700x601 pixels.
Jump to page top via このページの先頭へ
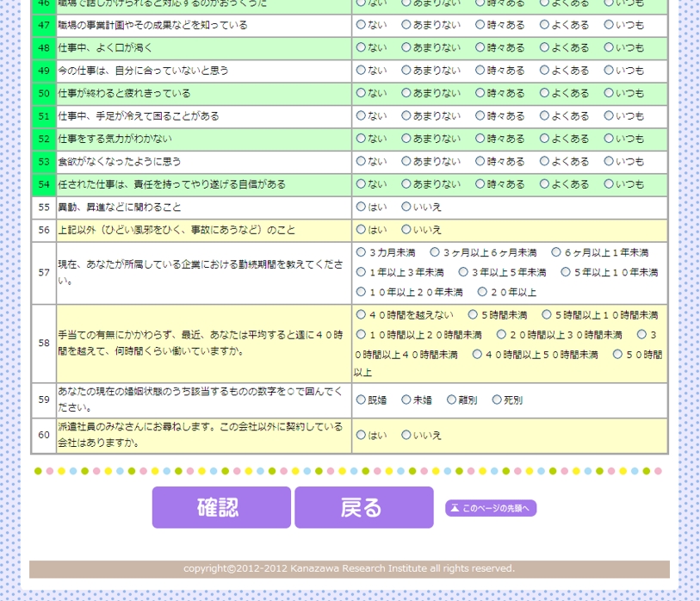pos(491,508)
